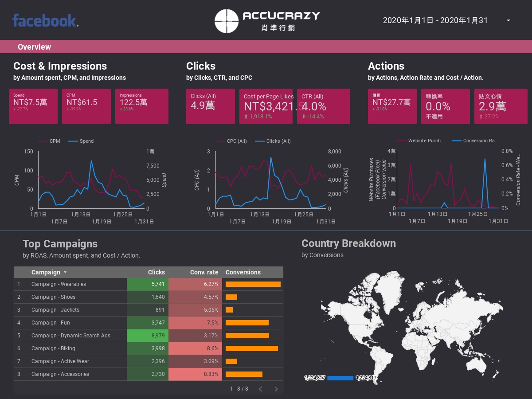The height and width of the screenshot is (399, 532).
Task: Click the Spend NT$7.5萬 KPI card
Action: (x=33, y=106)
